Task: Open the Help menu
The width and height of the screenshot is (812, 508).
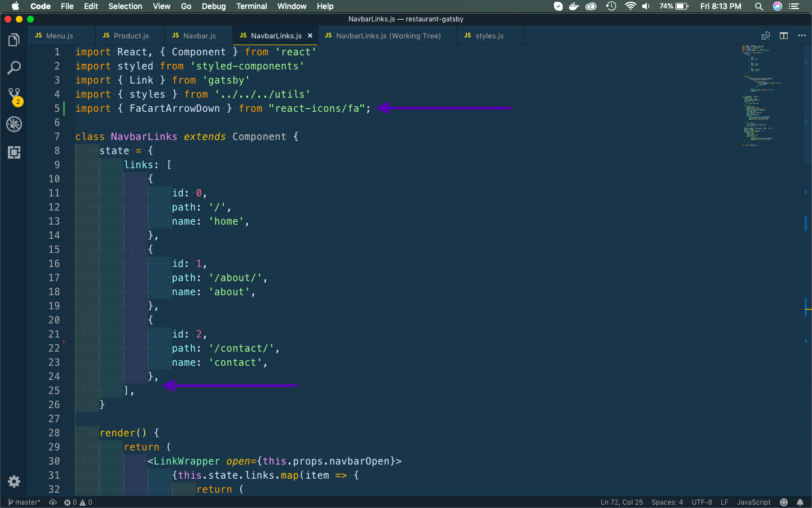Action: click(x=325, y=6)
